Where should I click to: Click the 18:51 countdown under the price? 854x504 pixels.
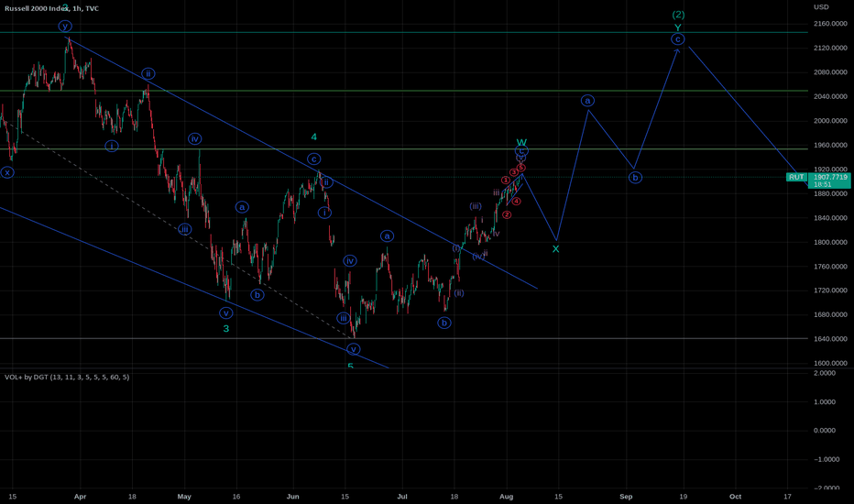click(x=823, y=185)
